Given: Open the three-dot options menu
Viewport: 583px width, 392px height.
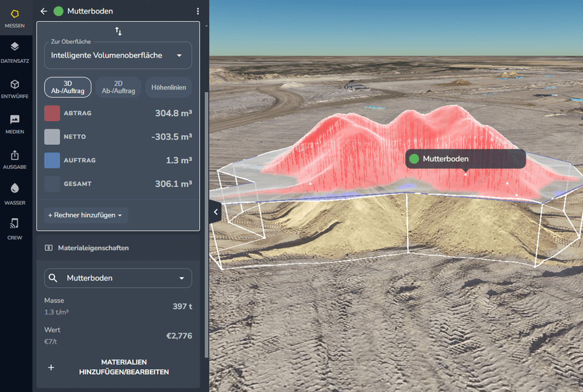Looking at the screenshot, I should pos(198,11).
